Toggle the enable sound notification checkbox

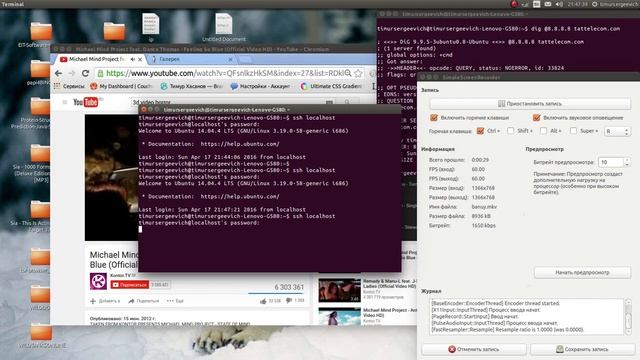click(536, 118)
